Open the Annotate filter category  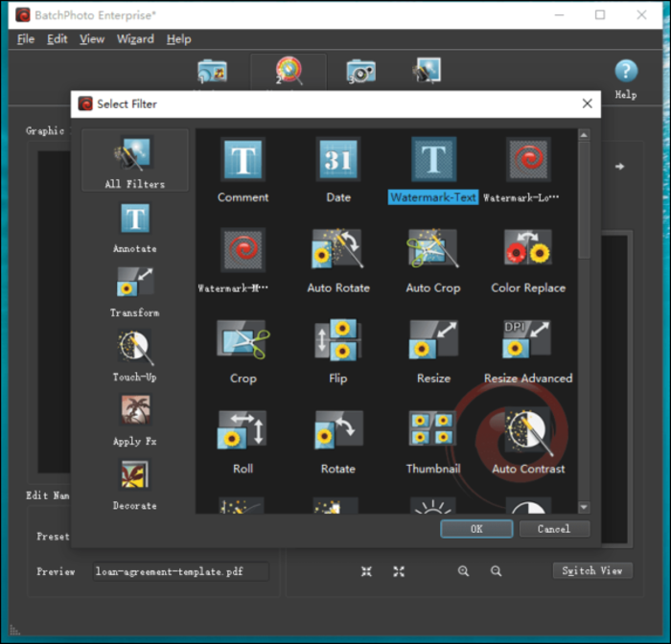[x=135, y=228]
